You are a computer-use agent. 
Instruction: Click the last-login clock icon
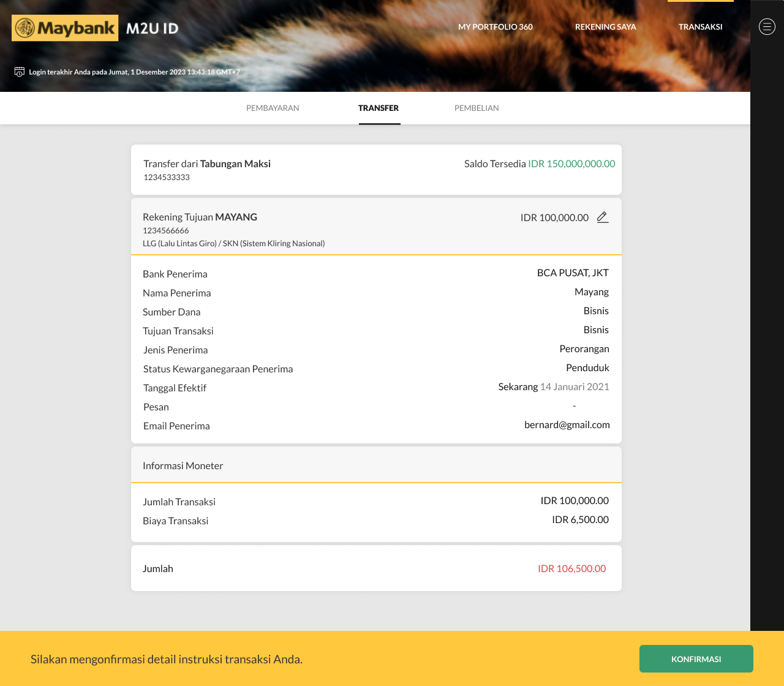pyautogui.click(x=18, y=72)
